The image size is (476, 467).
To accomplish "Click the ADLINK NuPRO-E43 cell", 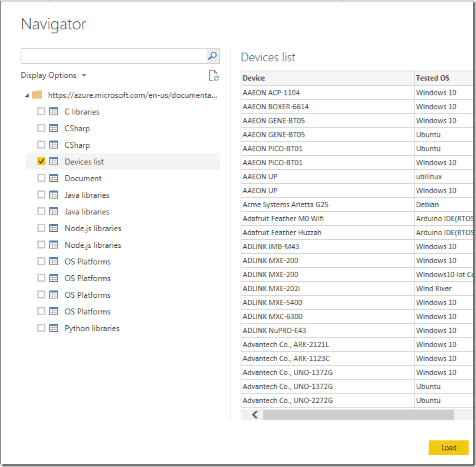I will tap(327, 330).
